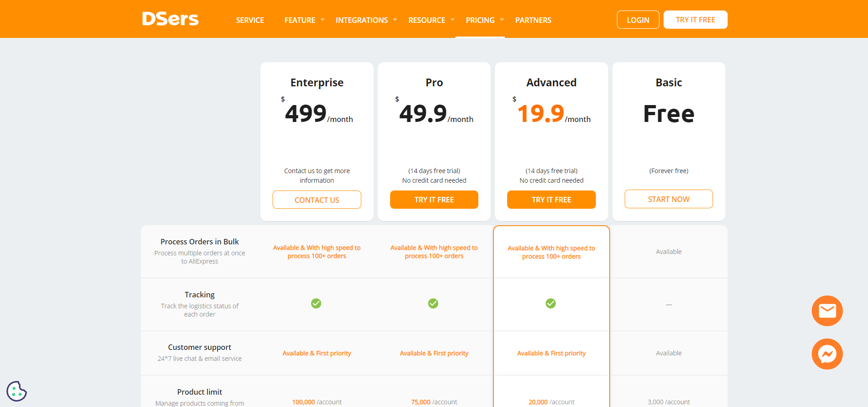Image resolution: width=868 pixels, height=407 pixels.
Task: Expand the Feature menu arrow
Action: tap(323, 20)
